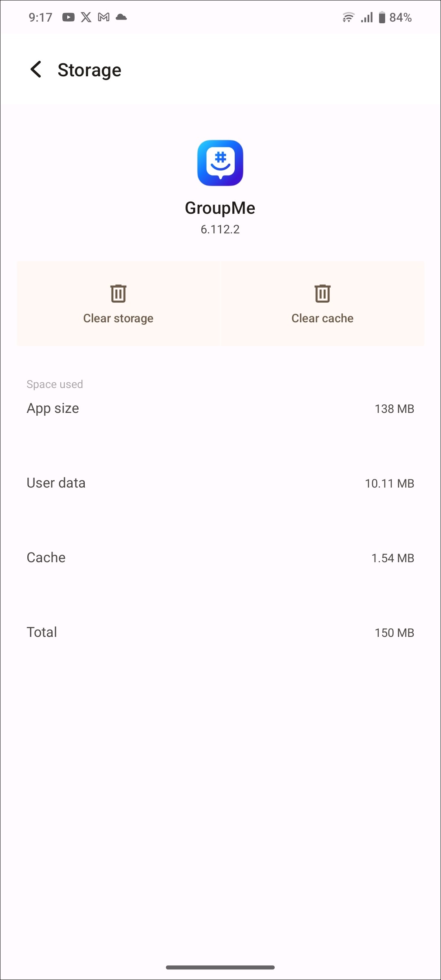The image size is (441, 980).
Task: Select the App size row
Action: [x=220, y=408]
